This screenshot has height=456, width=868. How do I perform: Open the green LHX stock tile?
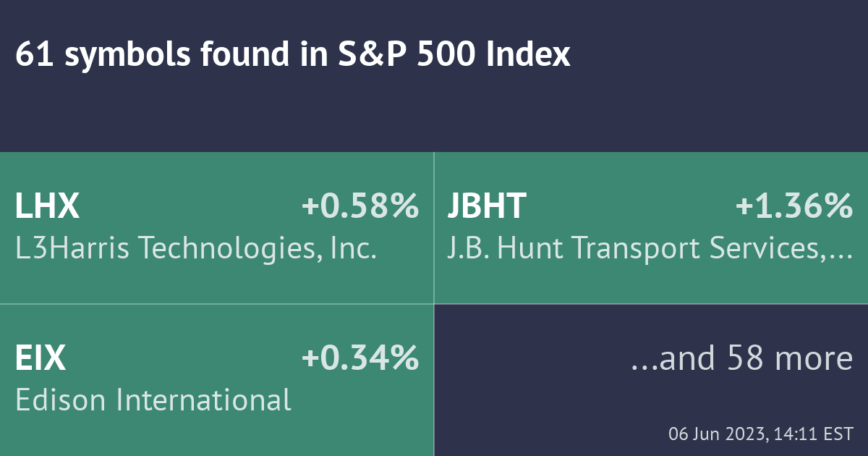217,228
